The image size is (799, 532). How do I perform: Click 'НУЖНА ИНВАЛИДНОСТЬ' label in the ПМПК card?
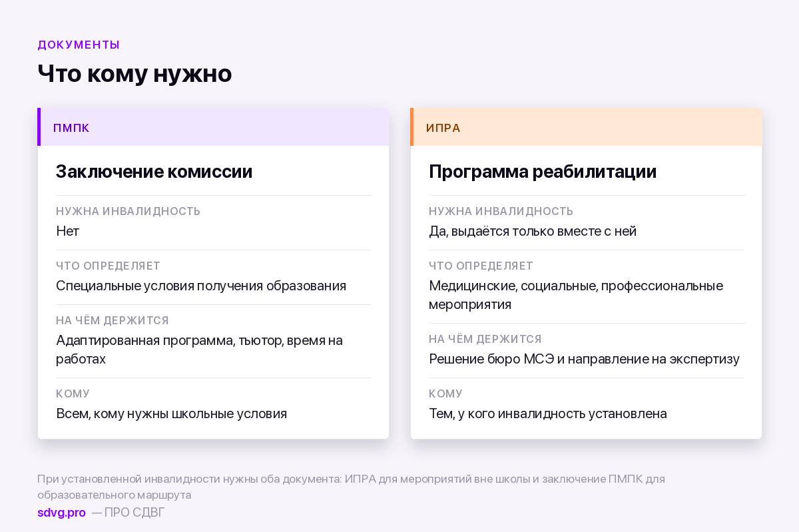128,211
